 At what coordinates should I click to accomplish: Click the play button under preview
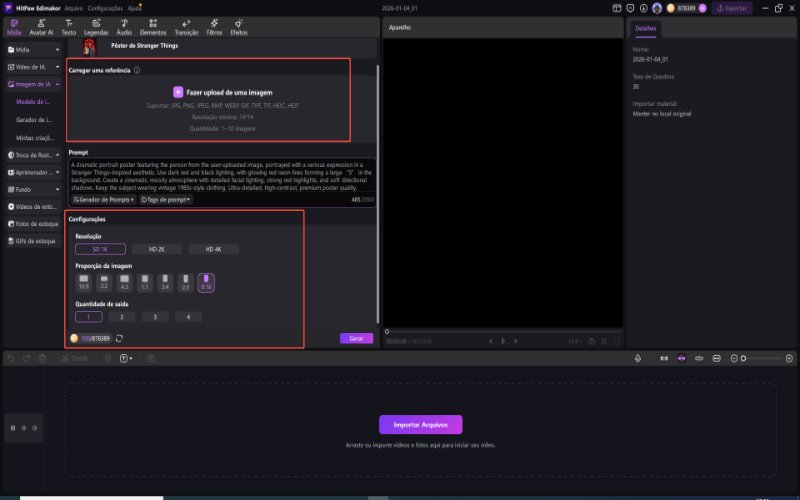tap(503, 341)
